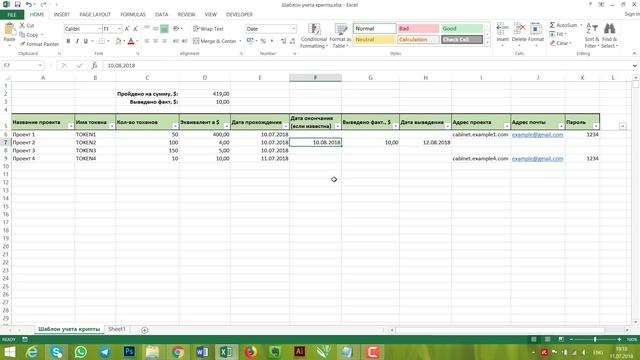This screenshot has width=640, height=360.
Task: Add a new sheet with plus icon
Action: click(x=144, y=330)
